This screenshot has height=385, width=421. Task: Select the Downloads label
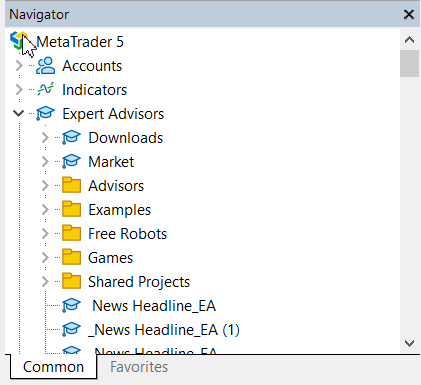[x=126, y=138]
